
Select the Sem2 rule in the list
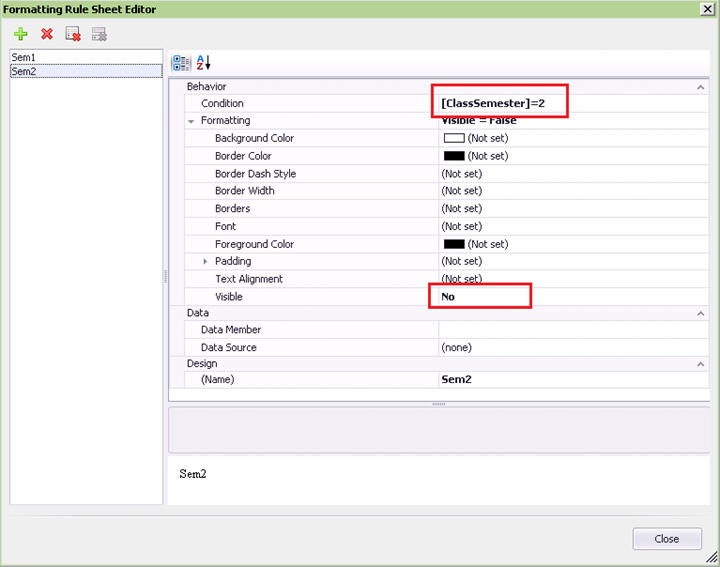pyautogui.click(x=24, y=71)
